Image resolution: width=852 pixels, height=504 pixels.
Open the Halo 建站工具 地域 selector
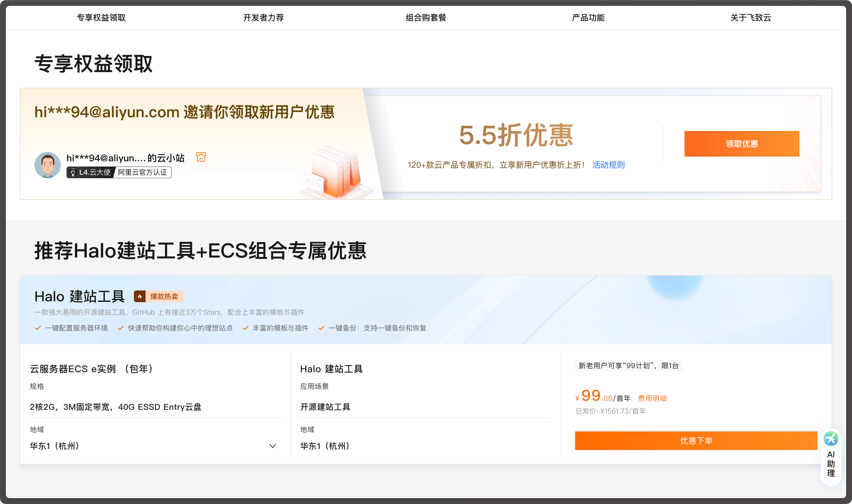pyautogui.click(x=324, y=446)
